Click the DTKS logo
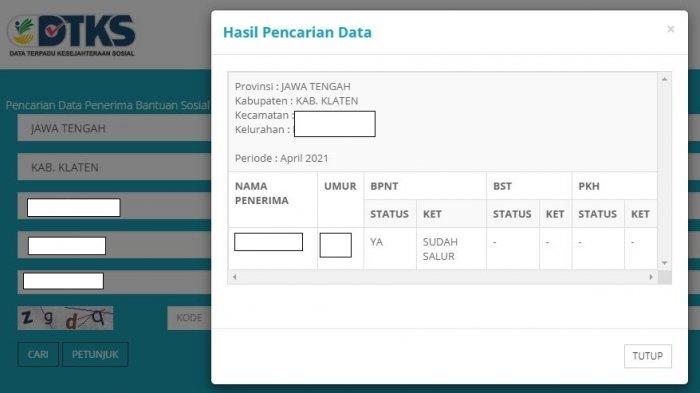The height and width of the screenshot is (393, 700). tap(71, 36)
